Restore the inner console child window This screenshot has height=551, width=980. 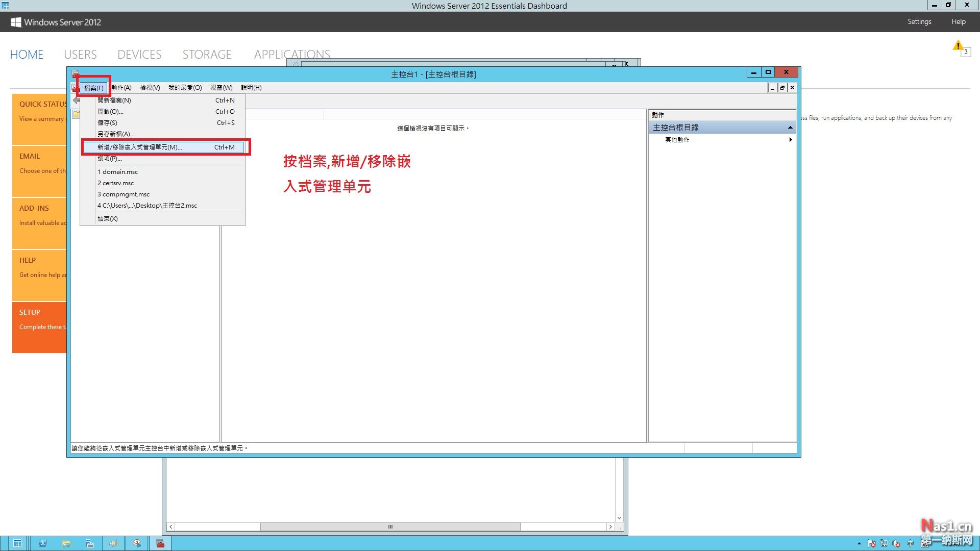pos(782,88)
